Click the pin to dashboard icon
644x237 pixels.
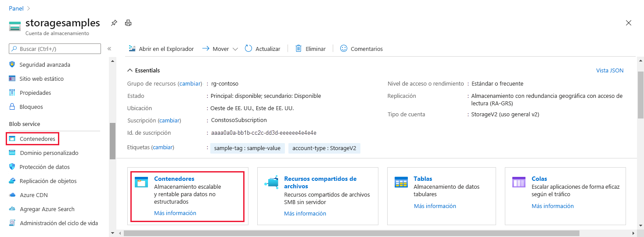114,23
